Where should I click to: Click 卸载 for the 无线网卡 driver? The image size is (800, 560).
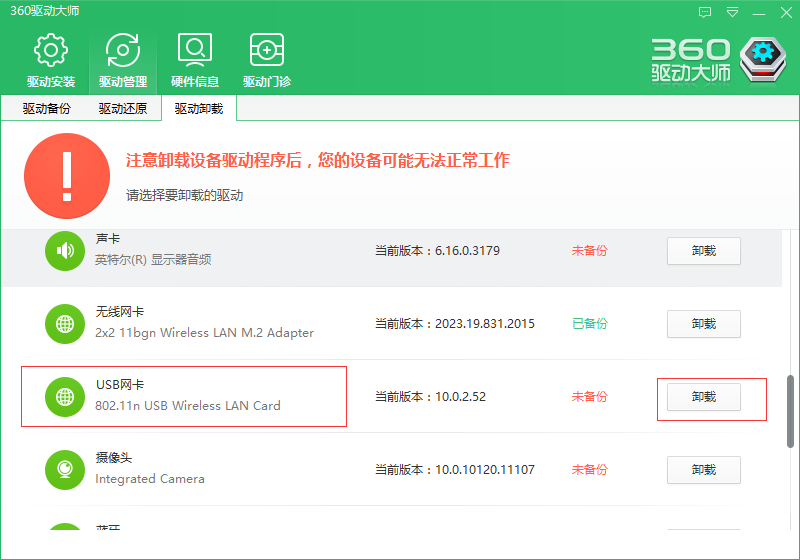(x=704, y=324)
